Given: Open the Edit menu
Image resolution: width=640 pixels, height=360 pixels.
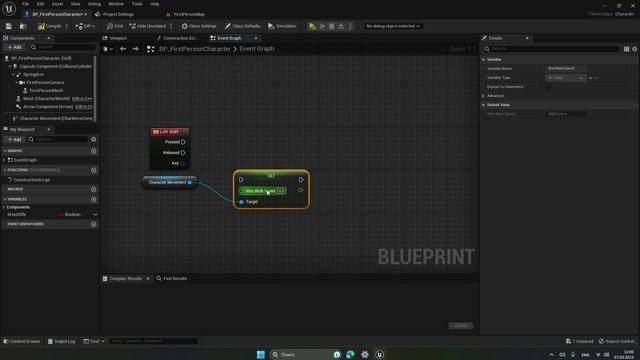Looking at the screenshot, I should [40, 4].
